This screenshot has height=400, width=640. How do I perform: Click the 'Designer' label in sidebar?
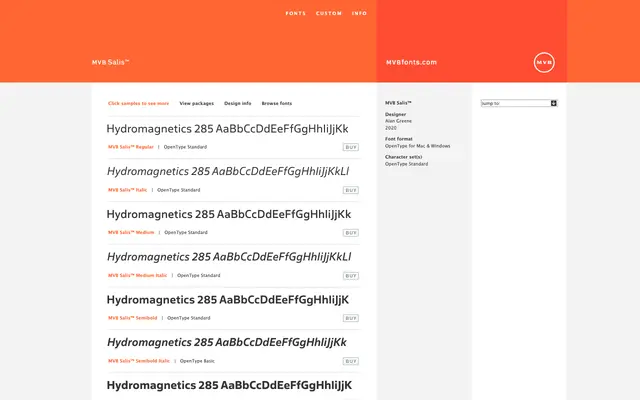click(396, 114)
